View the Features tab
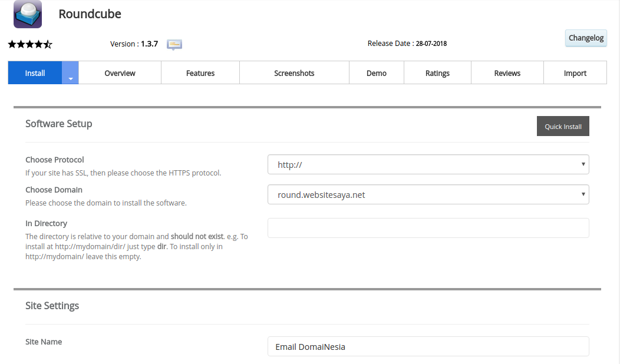The height and width of the screenshot is (364, 620). pyautogui.click(x=200, y=72)
